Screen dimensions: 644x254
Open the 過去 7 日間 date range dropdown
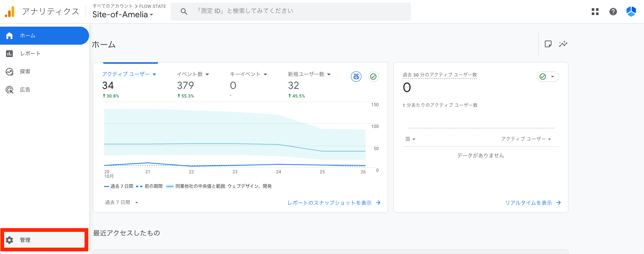(121, 203)
